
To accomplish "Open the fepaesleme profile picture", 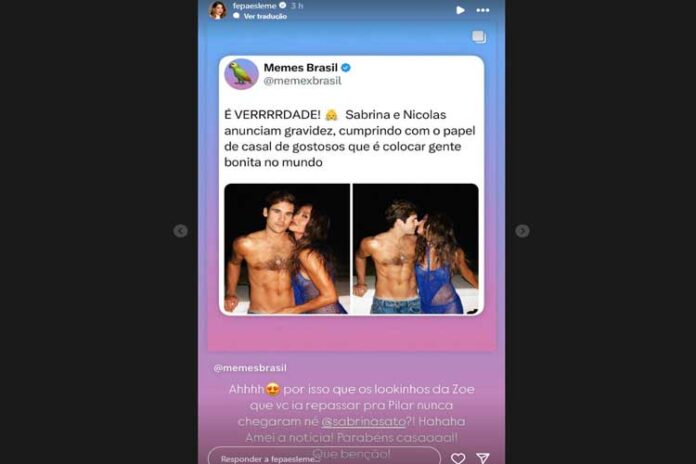I will tap(218, 10).
